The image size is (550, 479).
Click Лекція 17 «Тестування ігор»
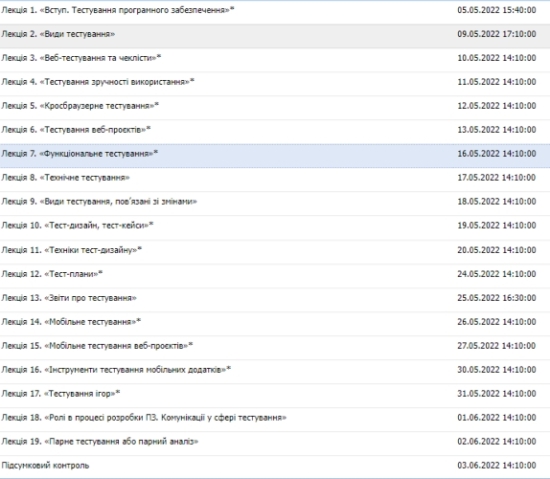coord(61,393)
